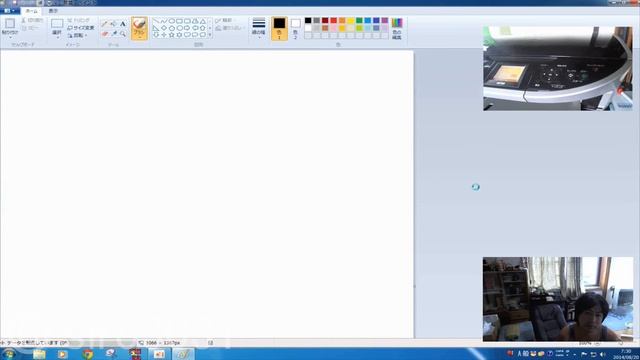Click the Resize (サイズ変更) button
The height and width of the screenshot is (360, 640).
(x=80, y=28)
